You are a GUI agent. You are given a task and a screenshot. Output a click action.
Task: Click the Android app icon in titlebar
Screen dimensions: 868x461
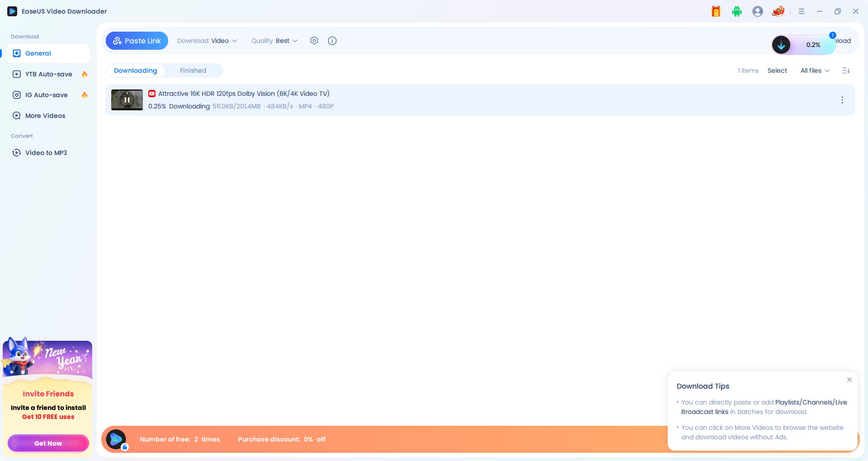737,11
